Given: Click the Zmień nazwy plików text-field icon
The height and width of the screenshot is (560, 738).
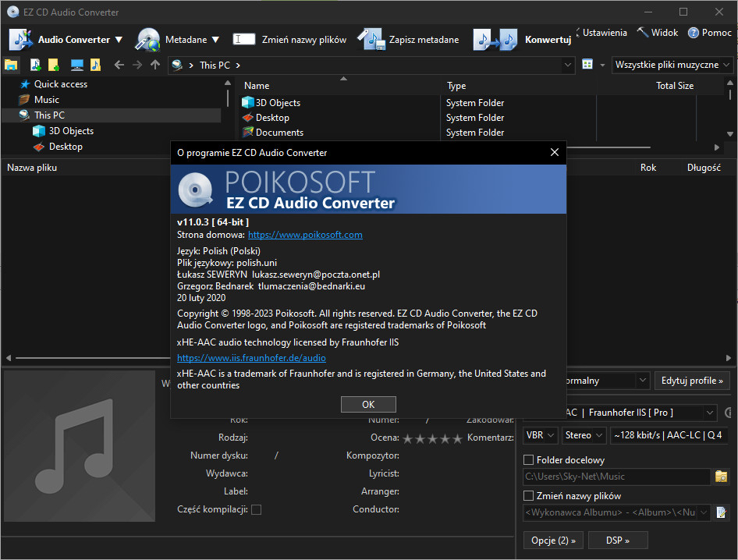Looking at the screenshot, I should click(244, 40).
